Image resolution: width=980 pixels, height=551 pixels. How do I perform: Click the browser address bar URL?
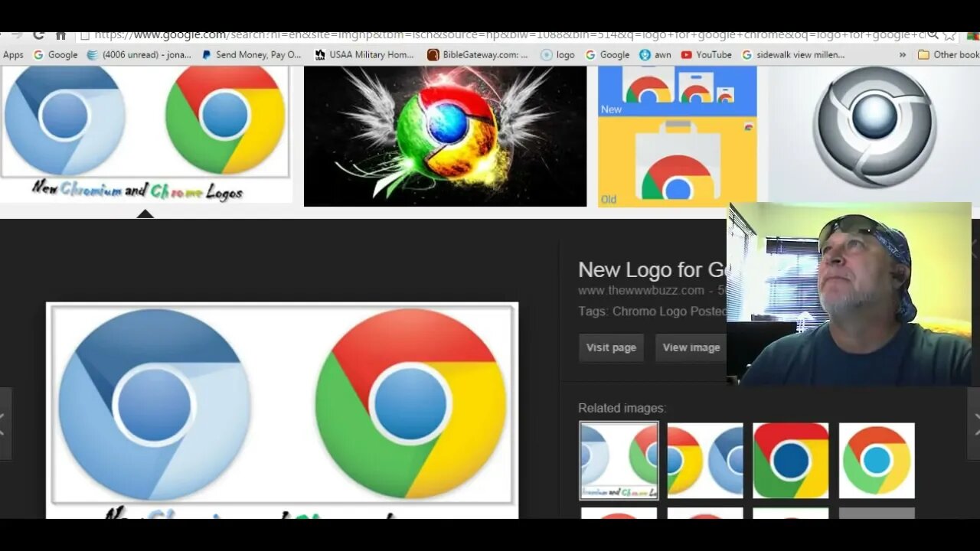pos(509,35)
